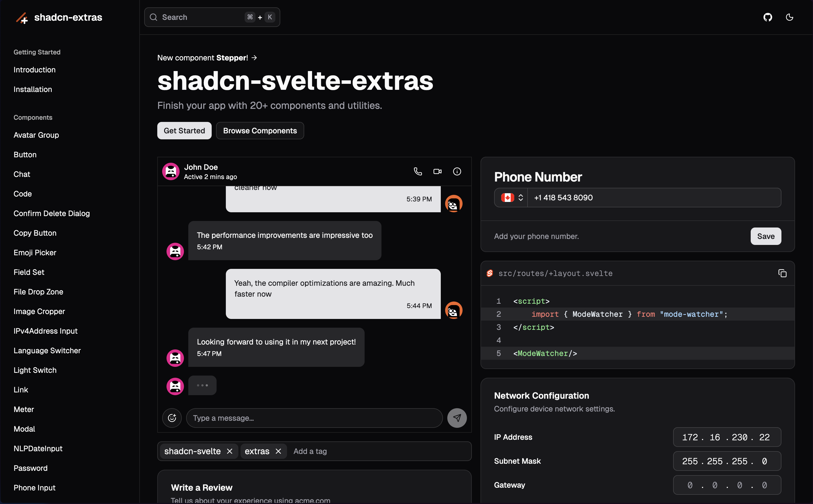
Task: Click the 'Write a Review' heading
Action: [x=202, y=488]
